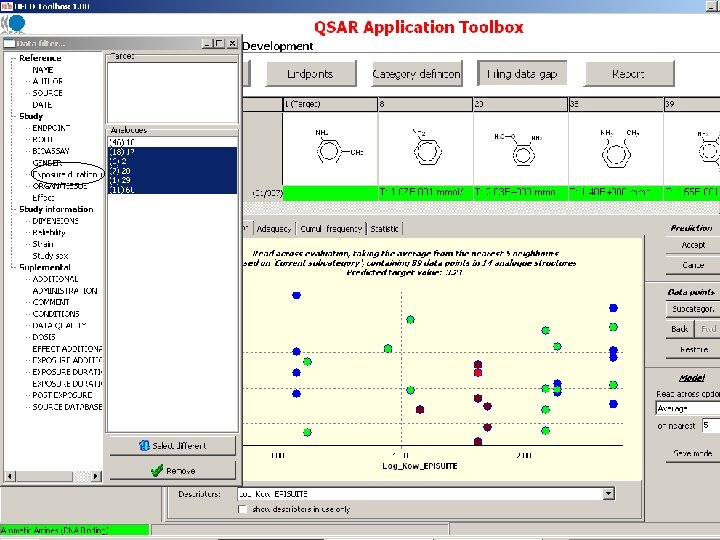Toggle 'show descriptors in use only' checkbox
The image size is (720, 540).
pos(242,509)
